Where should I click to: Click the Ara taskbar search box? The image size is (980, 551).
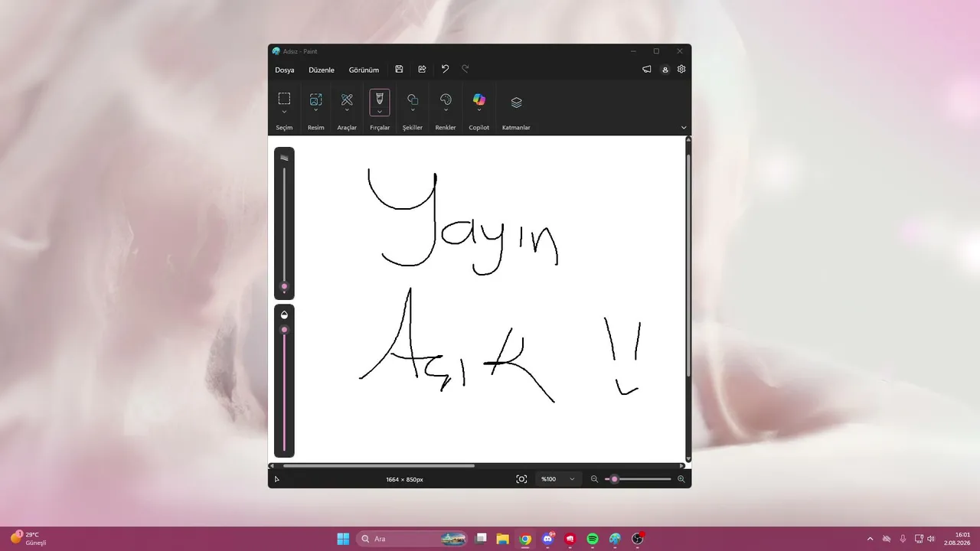[413, 539]
